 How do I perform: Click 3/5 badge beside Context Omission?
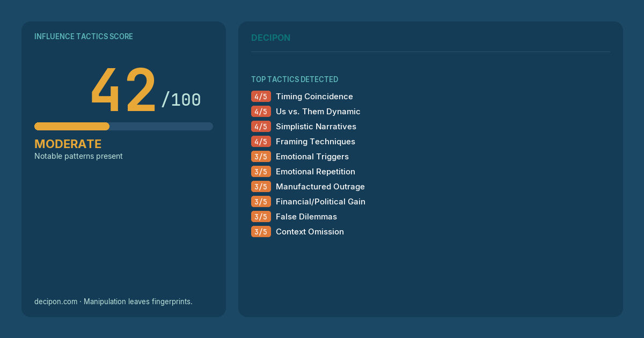pyautogui.click(x=261, y=232)
